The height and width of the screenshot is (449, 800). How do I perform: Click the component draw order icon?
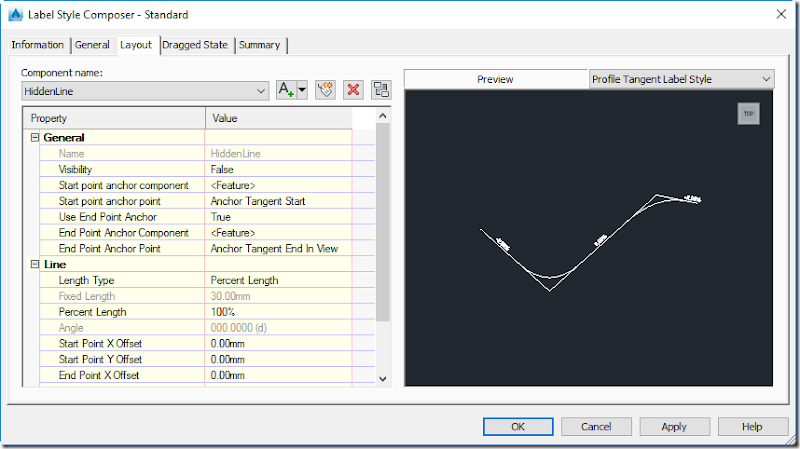click(381, 90)
